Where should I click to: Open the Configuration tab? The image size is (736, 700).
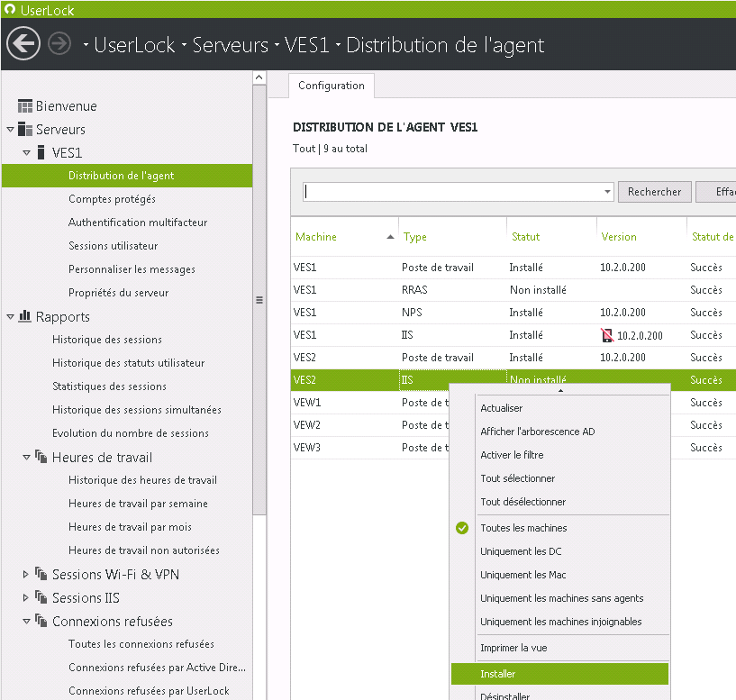click(332, 86)
